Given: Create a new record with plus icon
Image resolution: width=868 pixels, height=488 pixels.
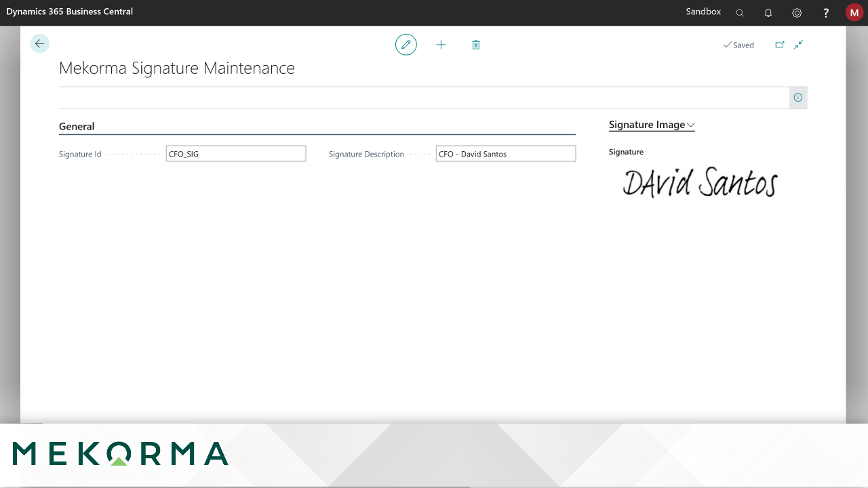Looking at the screenshot, I should [x=441, y=45].
